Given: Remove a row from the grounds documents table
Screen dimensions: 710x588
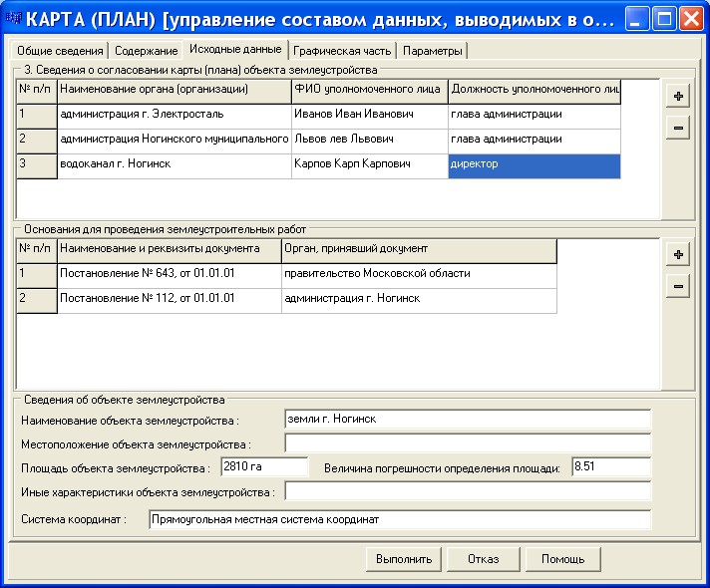Looking at the screenshot, I should pyautogui.click(x=678, y=286).
